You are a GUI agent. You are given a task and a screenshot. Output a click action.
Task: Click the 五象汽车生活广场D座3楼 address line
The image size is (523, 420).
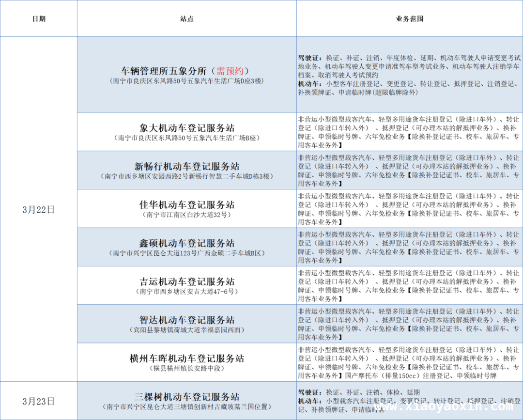pos(187,81)
